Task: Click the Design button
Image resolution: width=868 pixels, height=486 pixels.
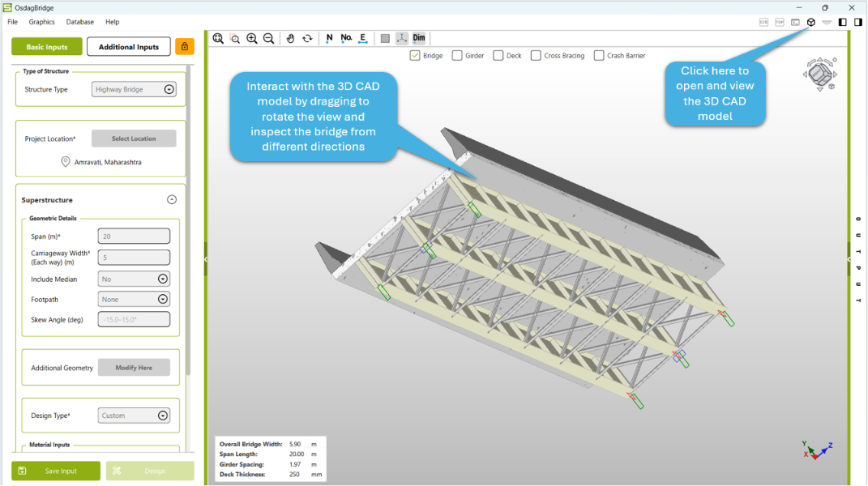Action: pos(150,471)
